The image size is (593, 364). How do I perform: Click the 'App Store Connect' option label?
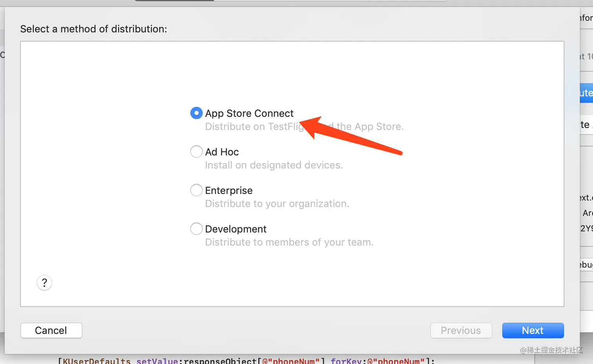tap(249, 113)
